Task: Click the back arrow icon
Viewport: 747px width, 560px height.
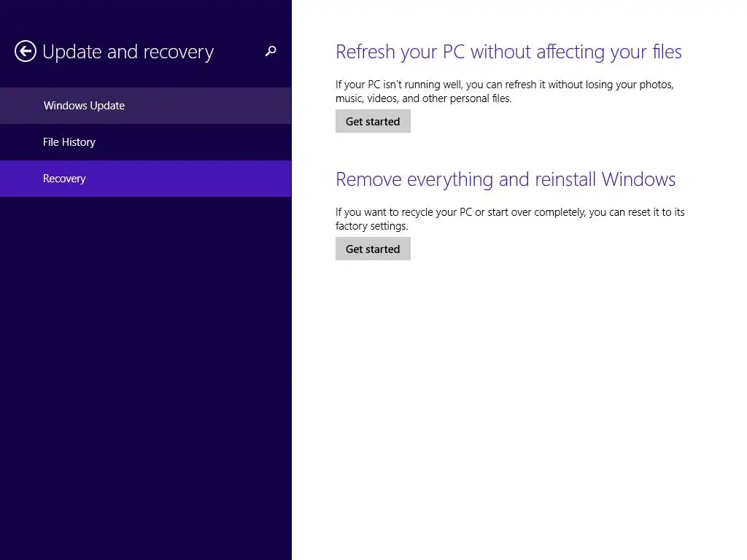Action: 26,51
